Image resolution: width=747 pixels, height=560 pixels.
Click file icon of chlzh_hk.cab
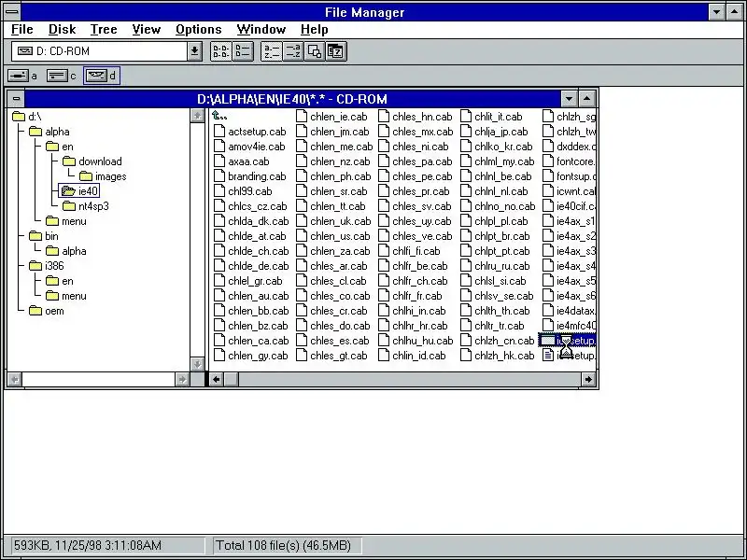[x=466, y=356]
